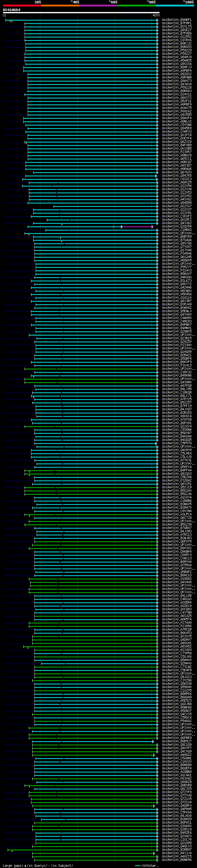The image size is (197, 868).
Task: Click the cyan ~100% identity legend bar
Action: pyautogui.click(x=175, y=6)
